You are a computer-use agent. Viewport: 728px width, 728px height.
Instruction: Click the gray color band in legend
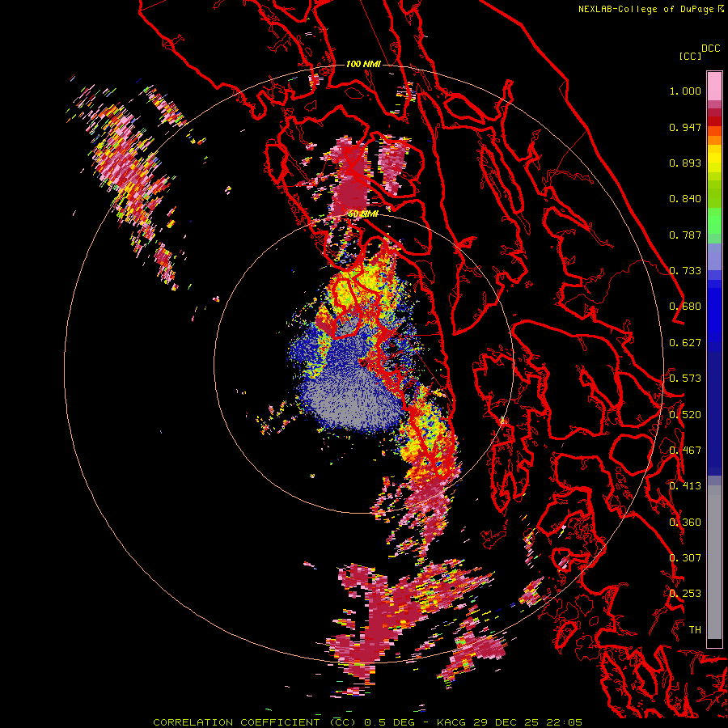(x=714, y=562)
